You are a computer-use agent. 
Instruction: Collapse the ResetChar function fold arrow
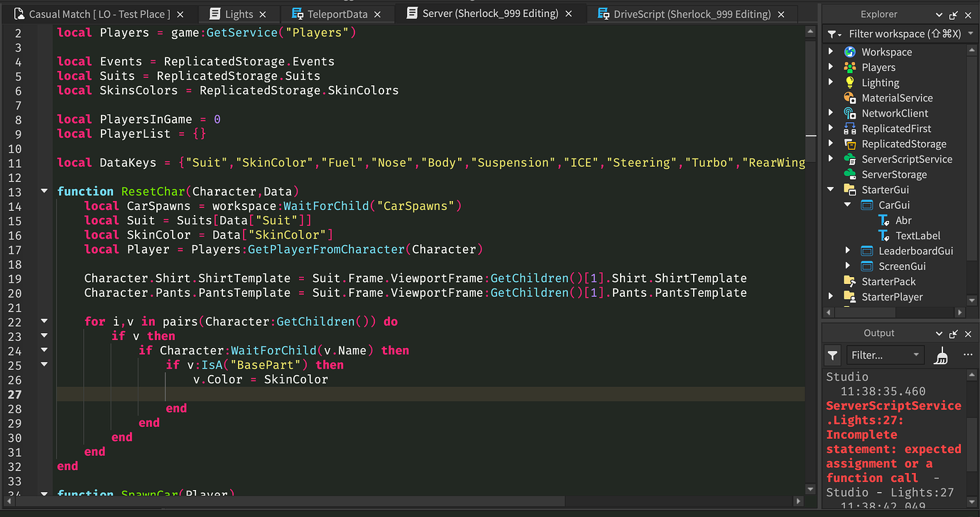tap(44, 190)
